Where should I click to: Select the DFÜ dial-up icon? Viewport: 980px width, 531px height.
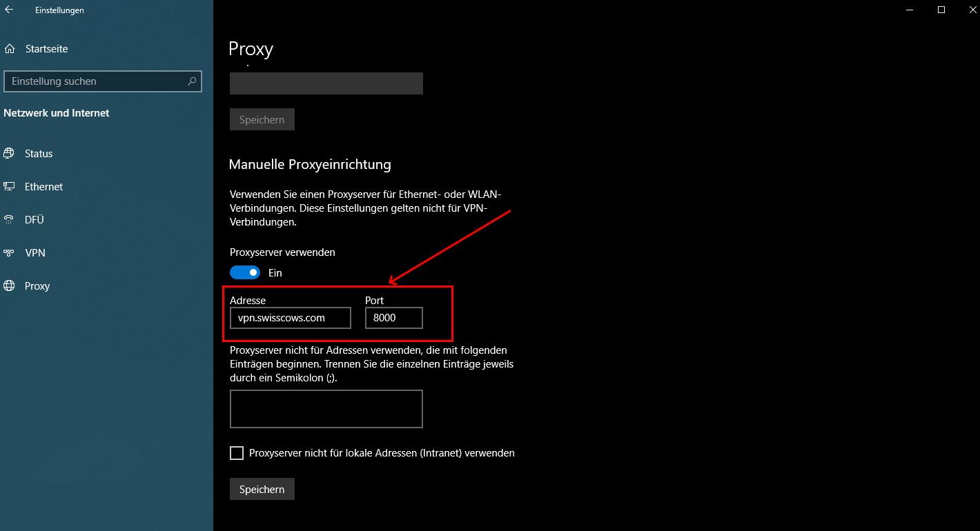pos(9,219)
